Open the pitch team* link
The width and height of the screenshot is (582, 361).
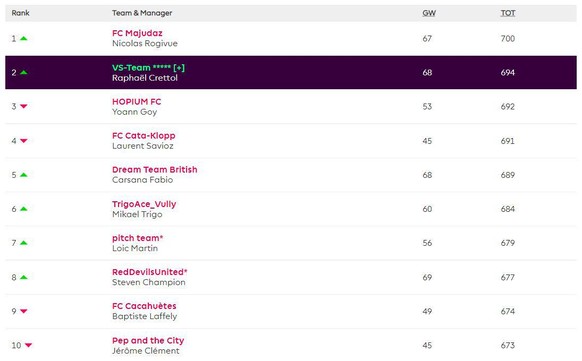pos(137,238)
